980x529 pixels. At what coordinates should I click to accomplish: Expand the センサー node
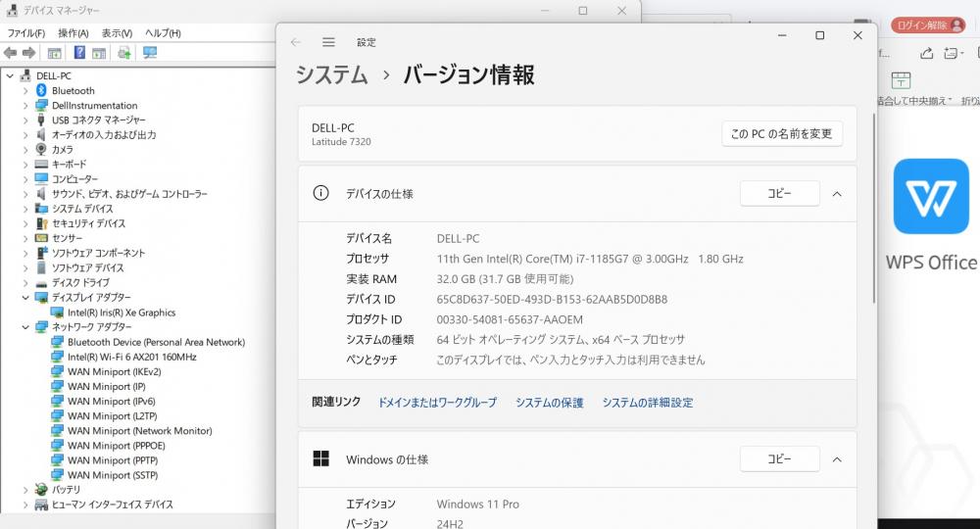pos(25,238)
